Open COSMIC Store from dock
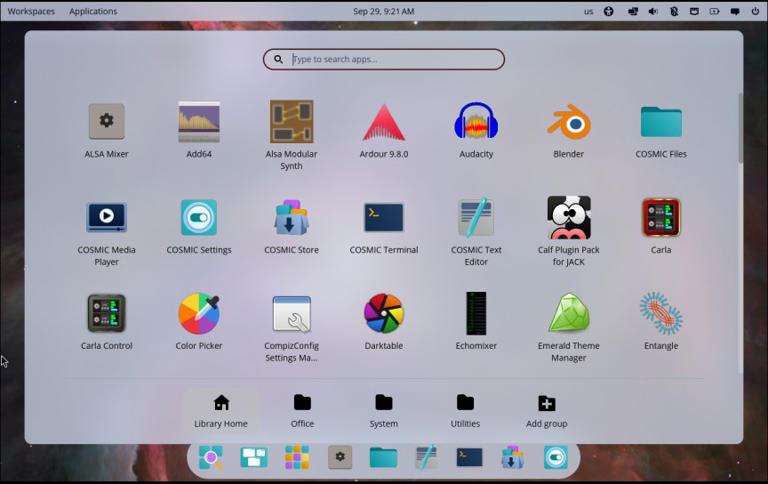The height and width of the screenshot is (484, 768). (512, 457)
